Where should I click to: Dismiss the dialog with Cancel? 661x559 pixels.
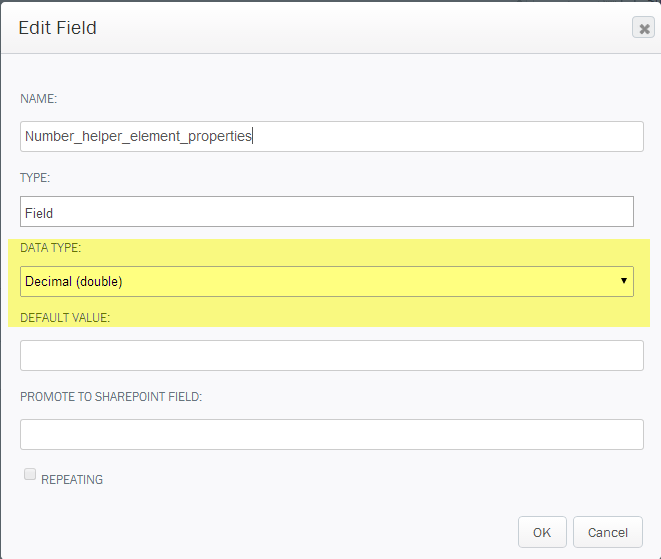(607, 532)
